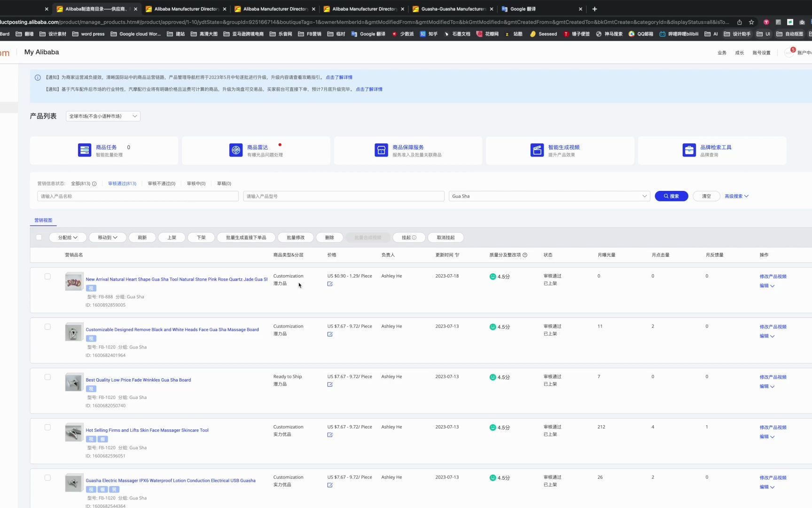
Task: Click the 4.5分 quality score icon for New Arrival Natural Heart
Action: tap(492, 277)
